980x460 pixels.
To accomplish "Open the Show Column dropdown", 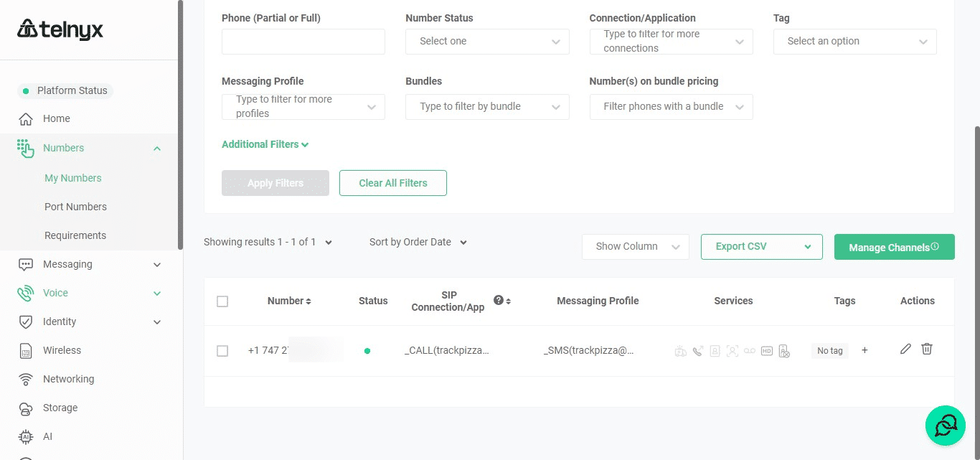I will click(x=635, y=246).
